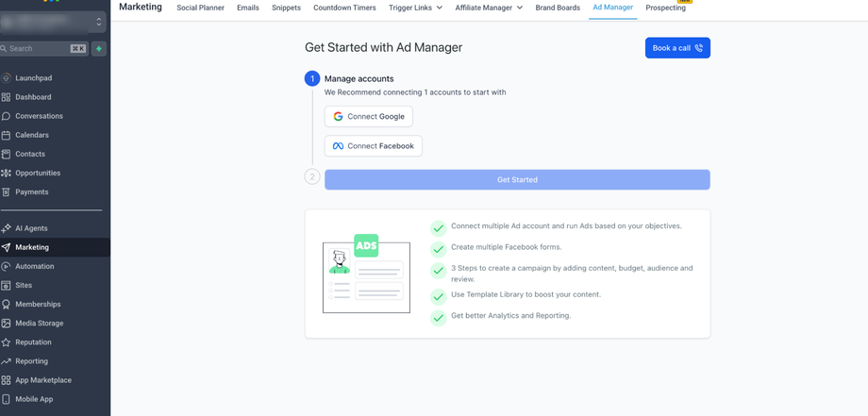Open the Brand Boards tab

tap(558, 8)
